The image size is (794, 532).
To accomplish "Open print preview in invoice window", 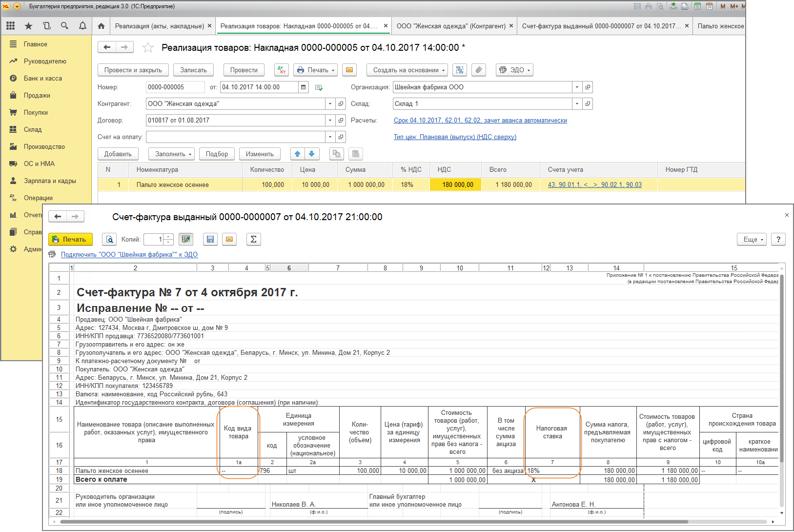I will click(x=109, y=239).
